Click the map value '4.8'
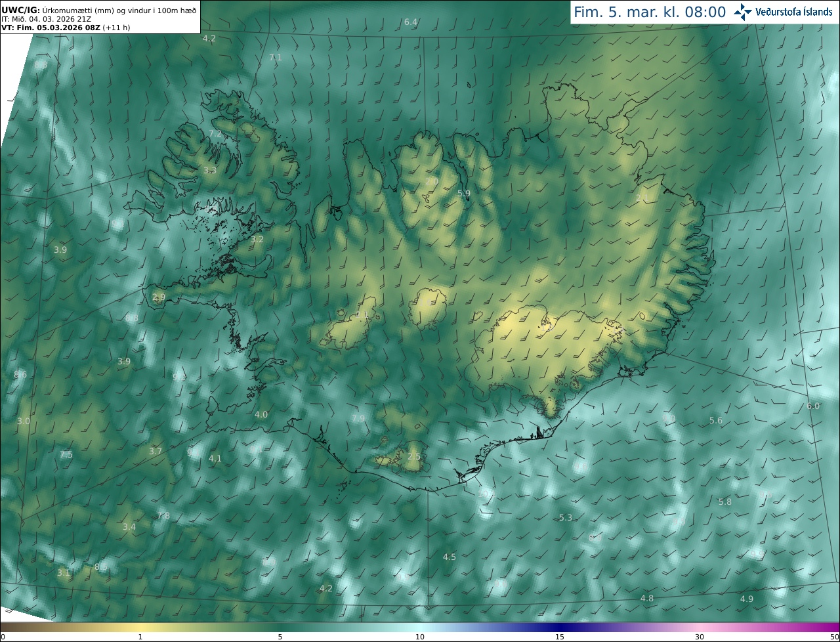The height and width of the screenshot is (642, 840). tap(647, 599)
